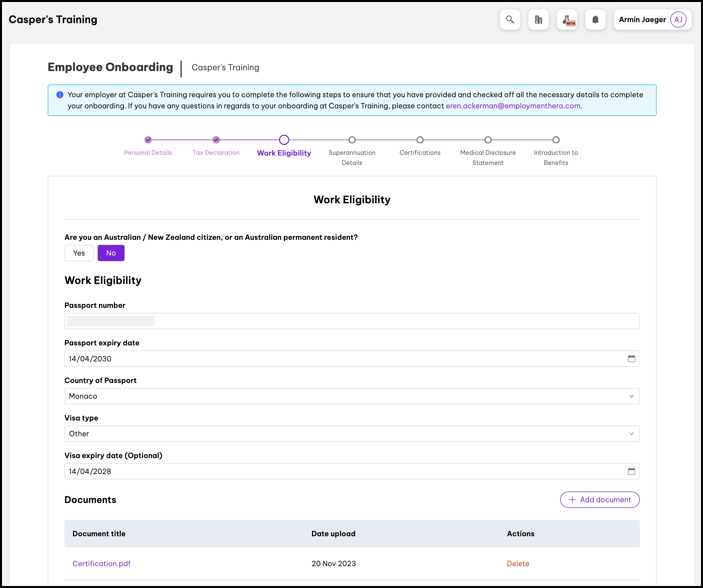Viewport: 703px width, 588px height.
Task: Open the search icon in header
Action: coord(510,20)
